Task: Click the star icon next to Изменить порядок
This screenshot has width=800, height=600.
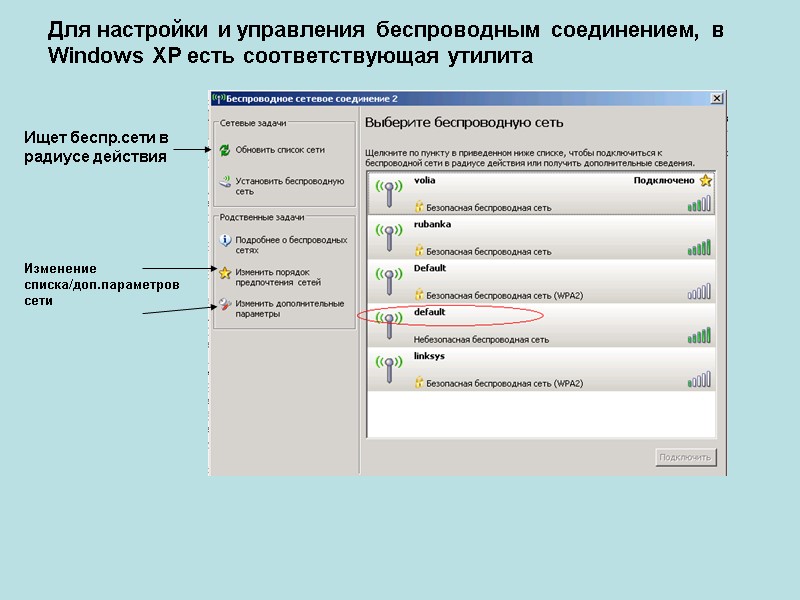Action: point(222,271)
